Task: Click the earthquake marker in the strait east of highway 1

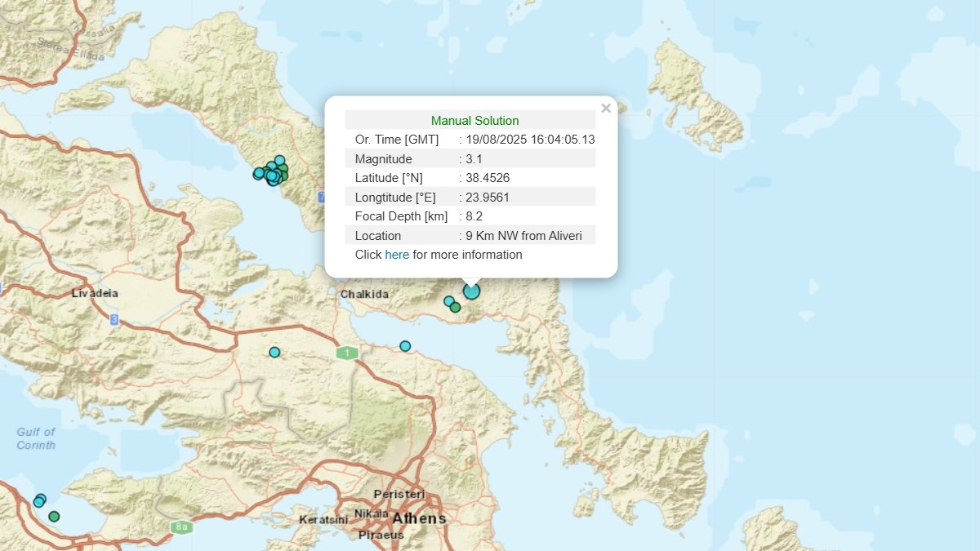Action: [x=405, y=346]
